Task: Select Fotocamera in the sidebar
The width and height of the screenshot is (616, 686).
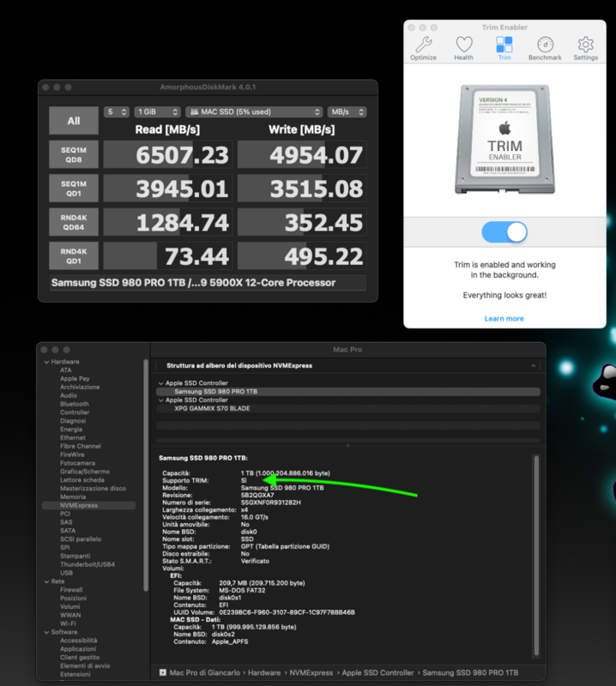Action: (77, 463)
